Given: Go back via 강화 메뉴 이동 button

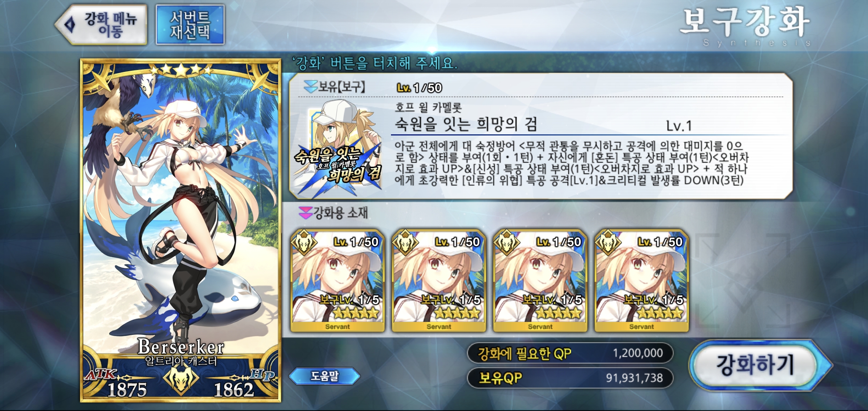Looking at the screenshot, I should (101, 25).
